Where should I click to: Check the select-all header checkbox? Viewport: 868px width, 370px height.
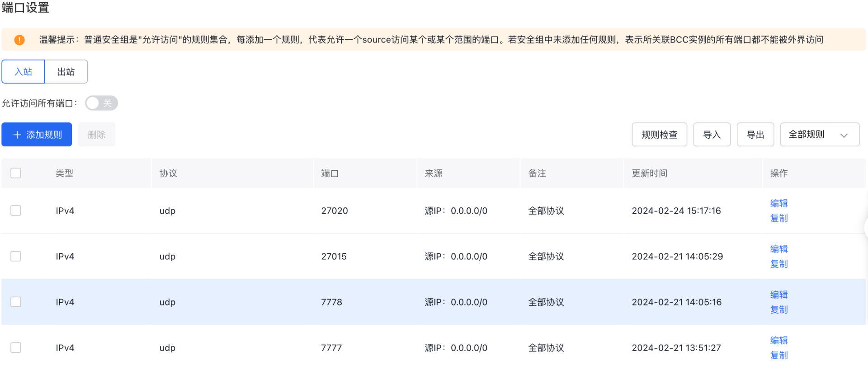tap(16, 173)
